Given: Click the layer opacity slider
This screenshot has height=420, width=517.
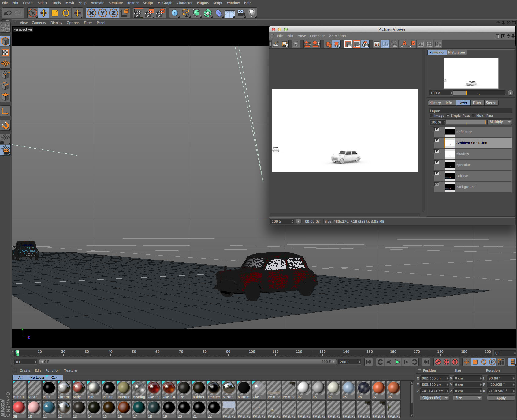Looking at the screenshot, I should 466,122.
